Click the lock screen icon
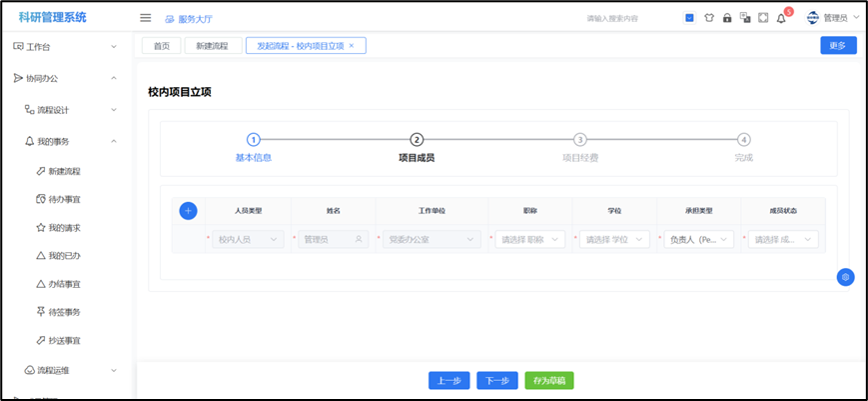 click(x=727, y=18)
